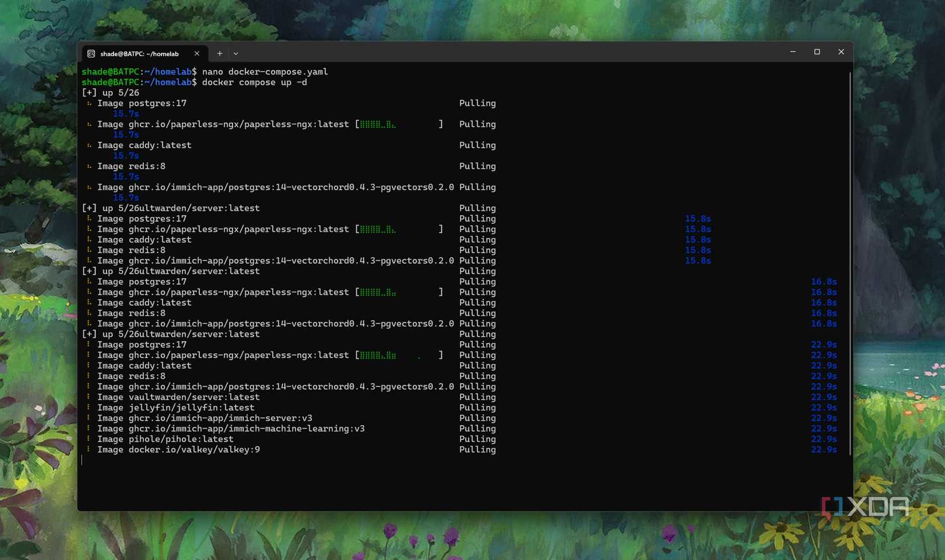Expand the new tab profile dropdown chevron
945x560 pixels.
[236, 53]
